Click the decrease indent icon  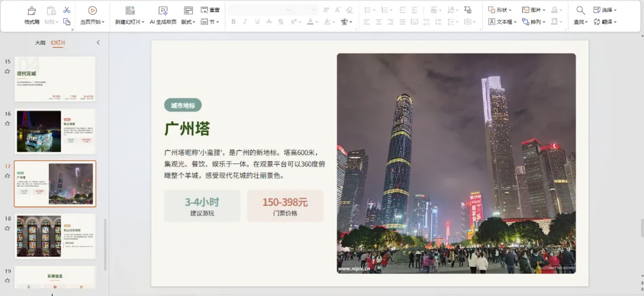(402, 10)
